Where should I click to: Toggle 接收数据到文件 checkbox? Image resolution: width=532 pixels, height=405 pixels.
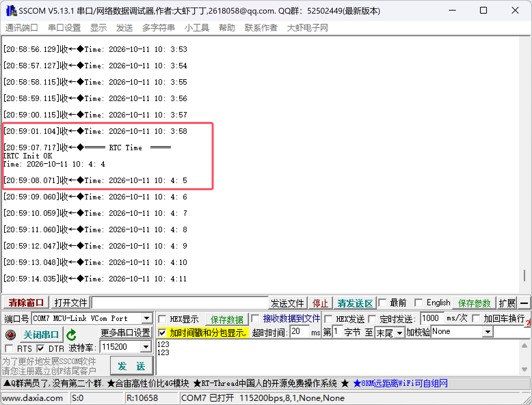255,319
